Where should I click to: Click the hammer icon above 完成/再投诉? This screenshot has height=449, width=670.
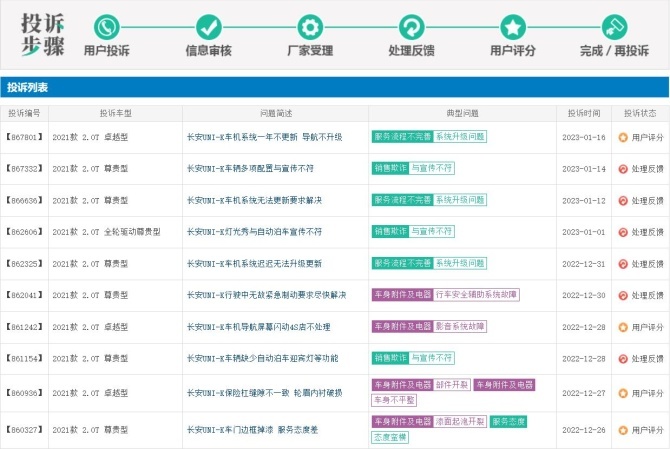coord(614,27)
